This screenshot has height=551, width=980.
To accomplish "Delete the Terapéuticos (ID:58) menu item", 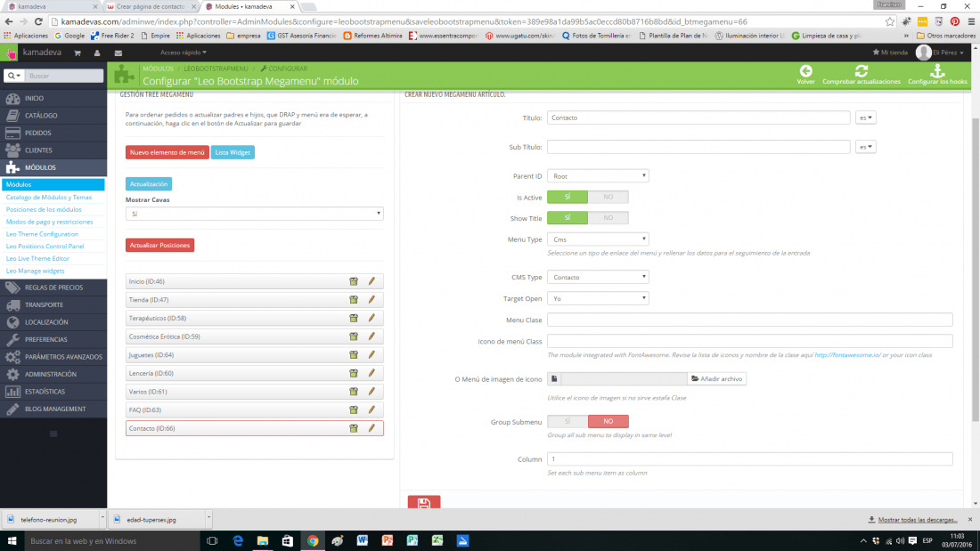I will pyautogui.click(x=354, y=318).
